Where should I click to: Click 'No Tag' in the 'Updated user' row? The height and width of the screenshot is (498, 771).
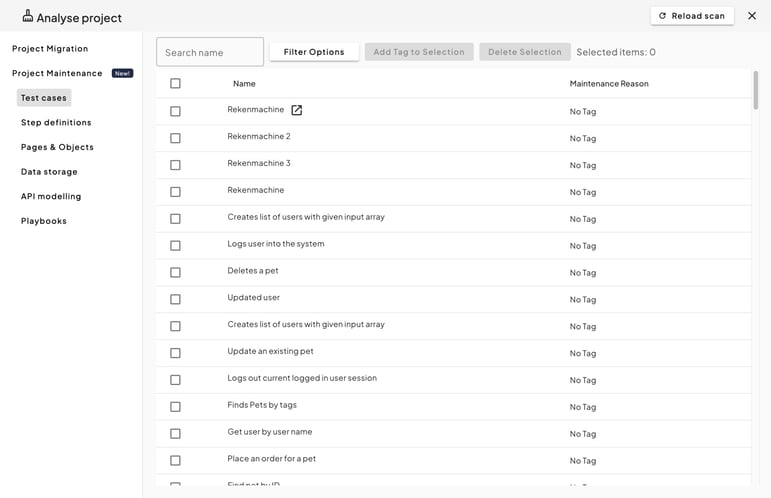click(583, 299)
